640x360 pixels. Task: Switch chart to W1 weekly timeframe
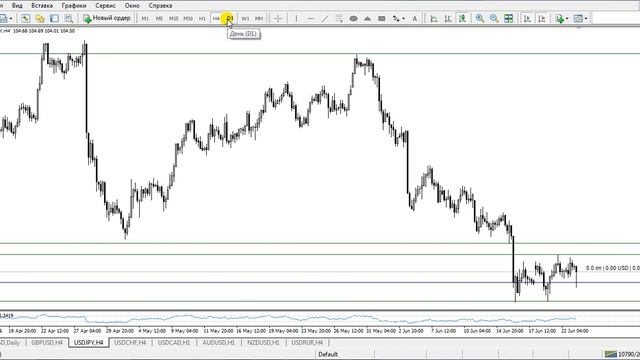click(245, 18)
